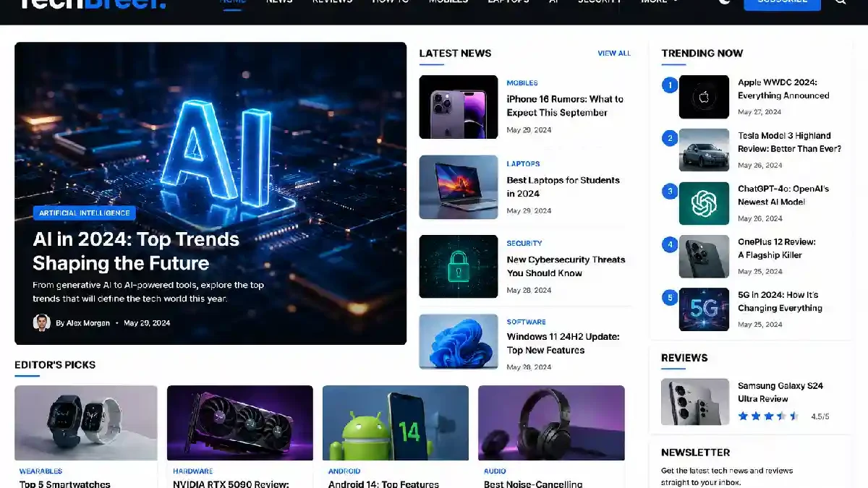The height and width of the screenshot is (488, 868).
Task: Open the News navigation item
Action: click(279, 1)
